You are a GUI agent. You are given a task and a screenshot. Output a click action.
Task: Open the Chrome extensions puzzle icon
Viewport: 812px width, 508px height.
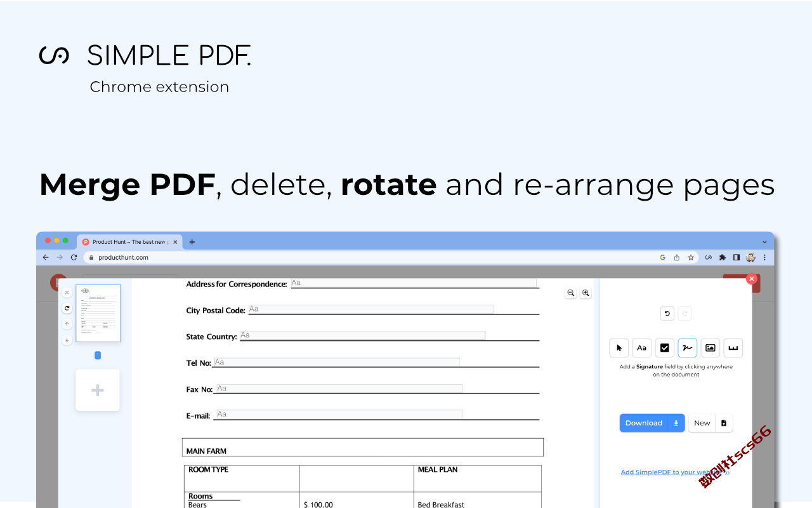pyautogui.click(x=722, y=257)
